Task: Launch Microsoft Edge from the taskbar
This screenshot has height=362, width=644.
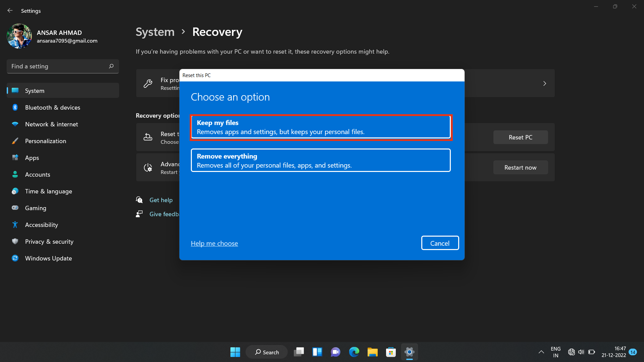Action: (354, 352)
